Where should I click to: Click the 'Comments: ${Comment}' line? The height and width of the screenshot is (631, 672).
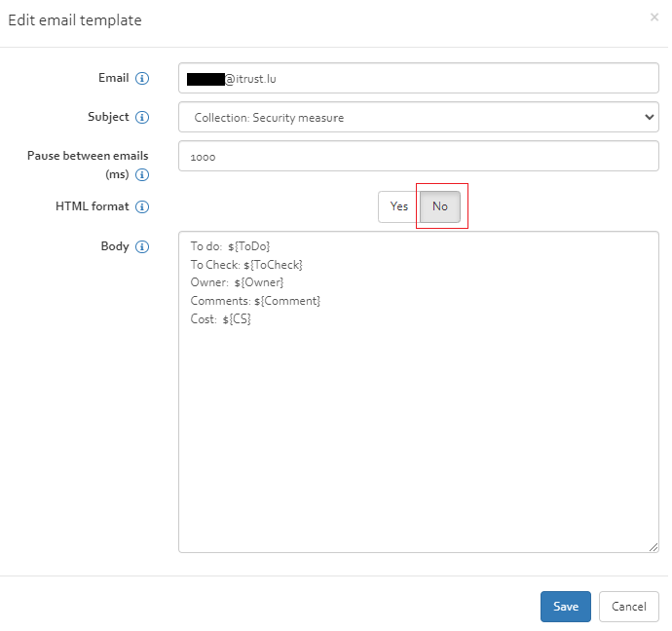[x=255, y=301]
